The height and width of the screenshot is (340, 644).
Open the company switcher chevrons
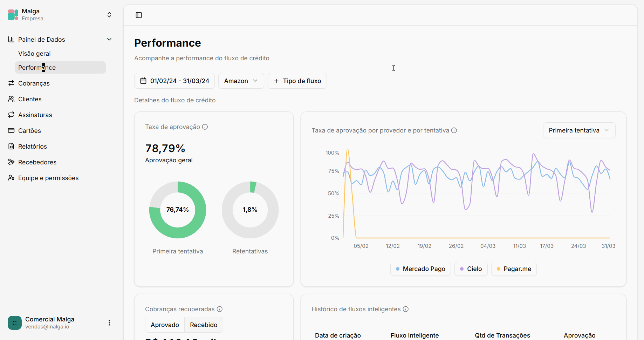109,15
